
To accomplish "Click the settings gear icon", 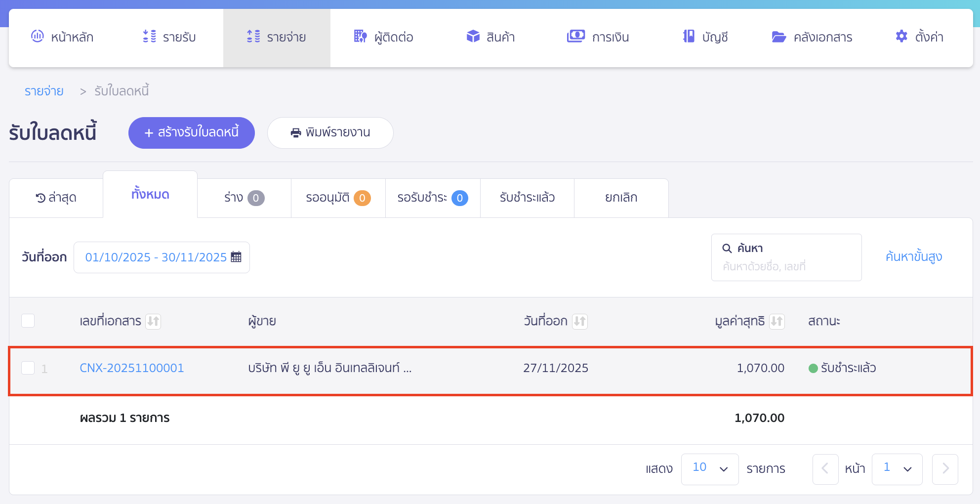I will point(901,37).
